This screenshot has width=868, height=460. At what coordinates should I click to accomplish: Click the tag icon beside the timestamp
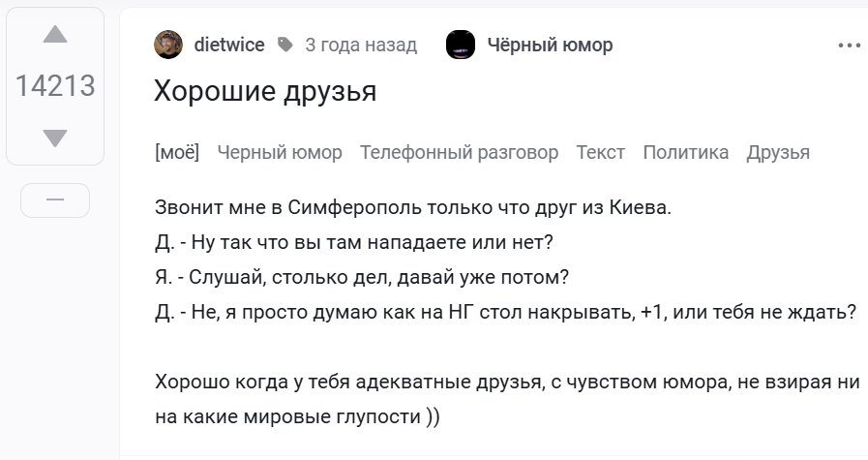(x=284, y=45)
